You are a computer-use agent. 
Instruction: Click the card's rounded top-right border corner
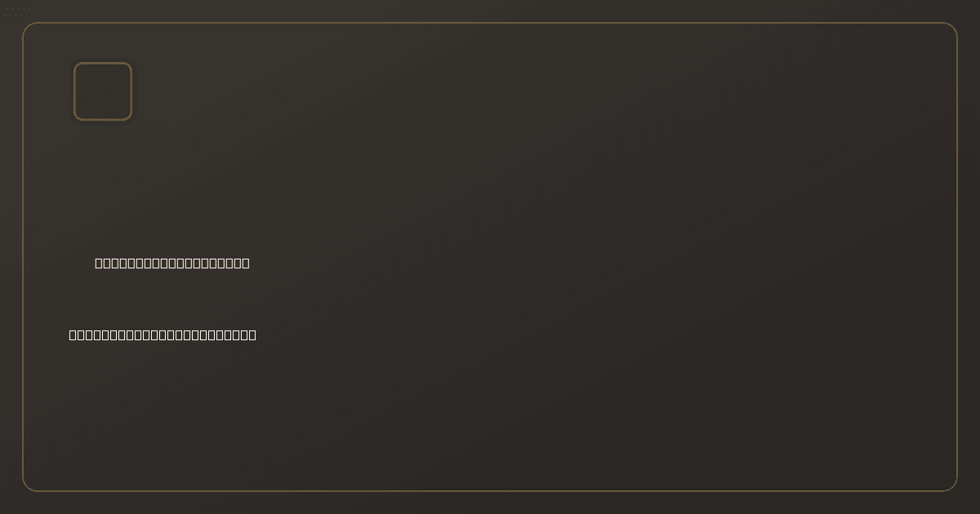point(953,27)
